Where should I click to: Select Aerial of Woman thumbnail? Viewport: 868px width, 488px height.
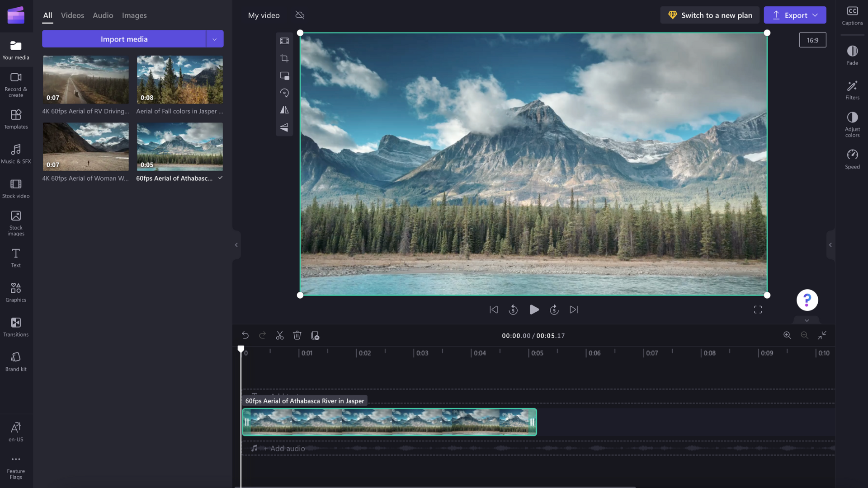click(86, 147)
